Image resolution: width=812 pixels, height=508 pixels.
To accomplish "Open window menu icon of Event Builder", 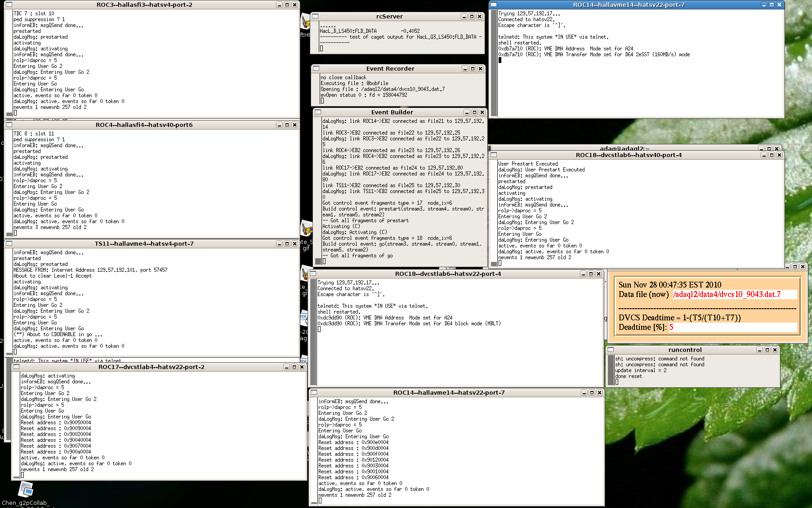I will 318,112.
